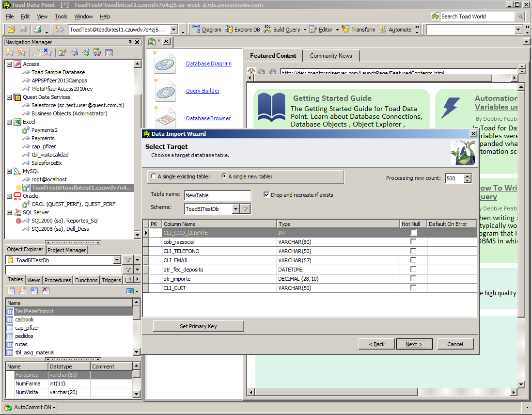Click the Create Table icon in Object Explorer

11,291
